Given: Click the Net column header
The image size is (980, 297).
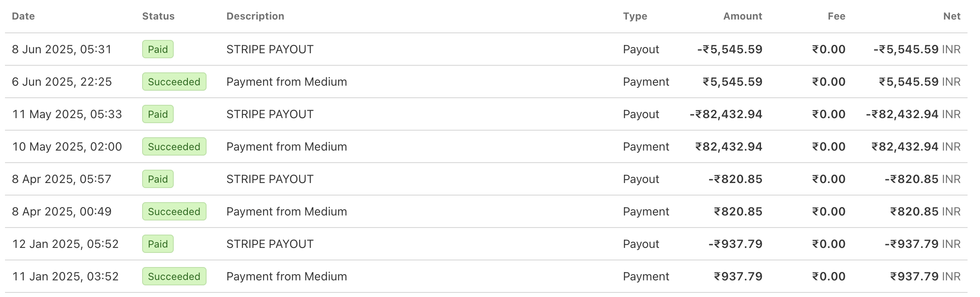Looking at the screenshot, I should (952, 16).
